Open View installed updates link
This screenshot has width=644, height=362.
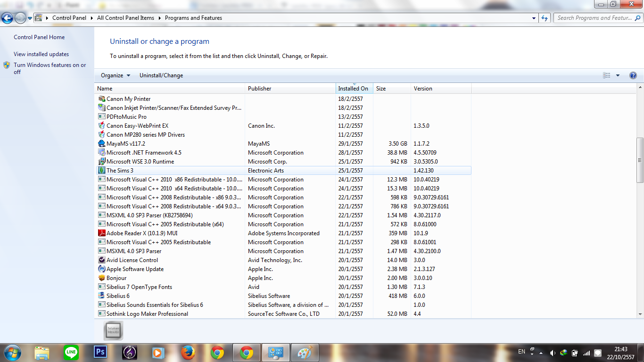click(41, 54)
